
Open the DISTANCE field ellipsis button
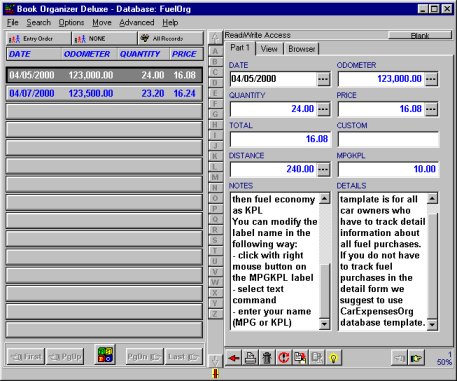323,169
